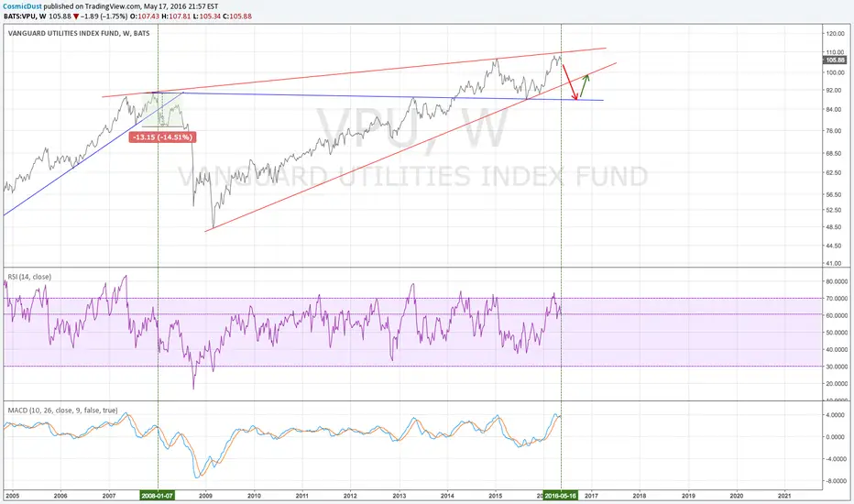The image size is (854, 504).
Task: Click the green 2016-05-16 date marker
Action: click(x=561, y=496)
